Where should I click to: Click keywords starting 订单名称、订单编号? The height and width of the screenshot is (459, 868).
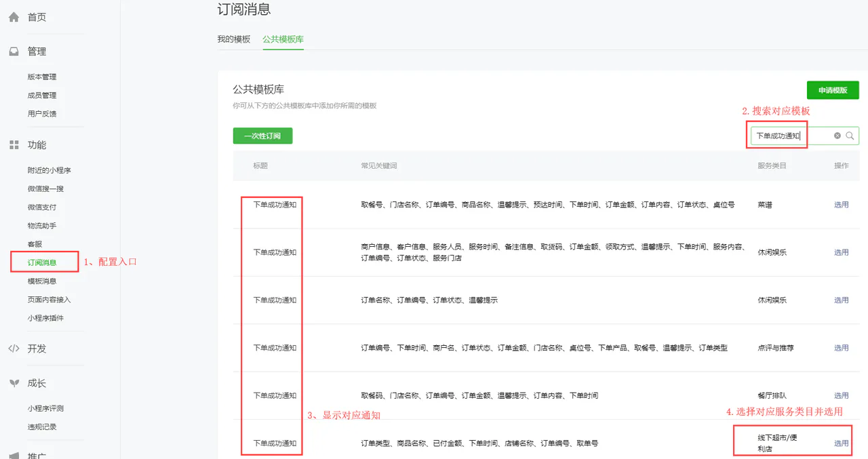coord(429,300)
